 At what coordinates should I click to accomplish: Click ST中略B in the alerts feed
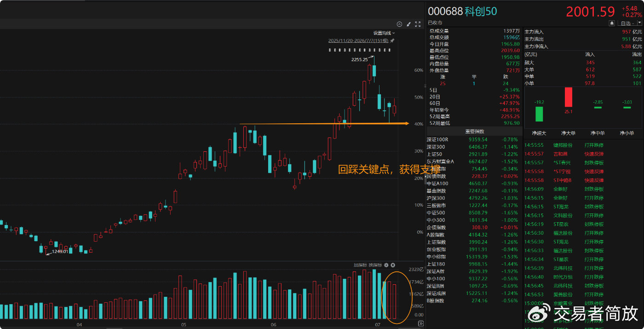tap(563, 180)
